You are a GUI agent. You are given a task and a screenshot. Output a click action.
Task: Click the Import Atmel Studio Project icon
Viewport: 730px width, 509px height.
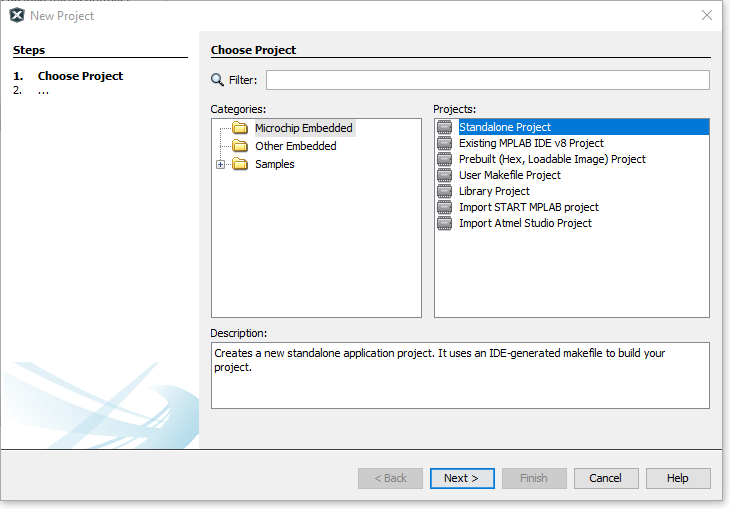445,223
